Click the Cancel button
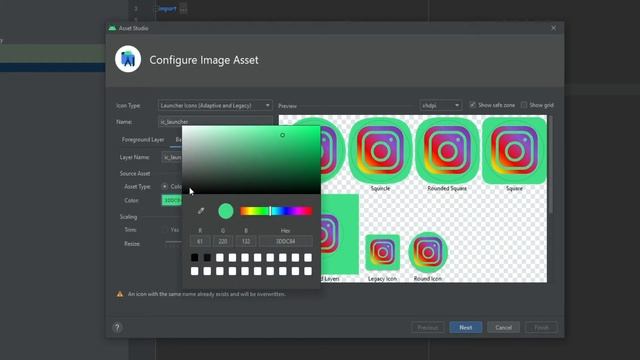This screenshot has width=640, height=360. point(503,327)
